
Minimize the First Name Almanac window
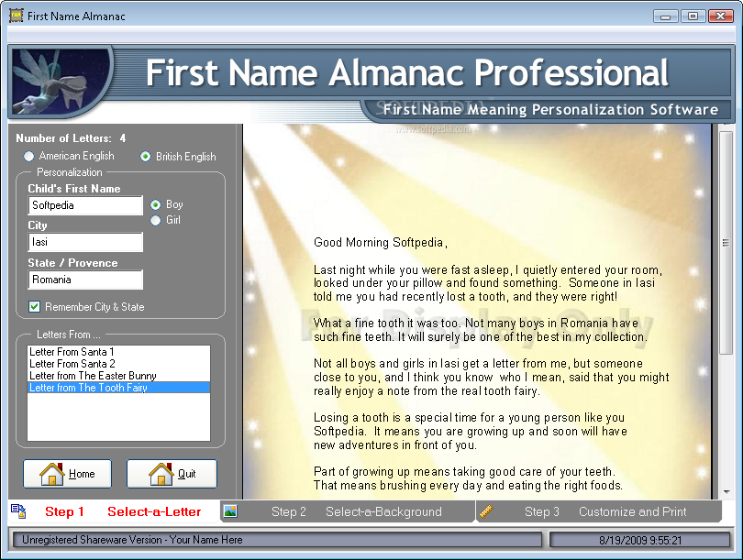(x=665, y=16)
